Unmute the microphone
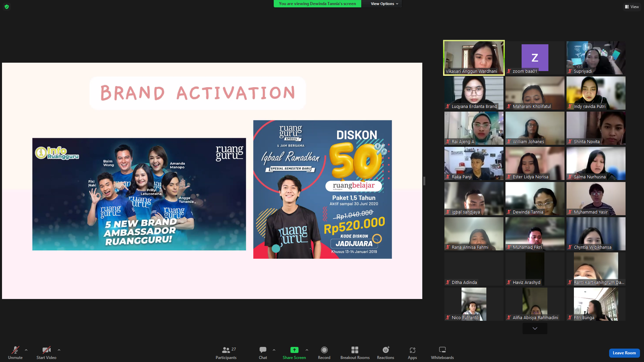Image resolution: width=644 pixels, height=362 pixels. (15, 353)
